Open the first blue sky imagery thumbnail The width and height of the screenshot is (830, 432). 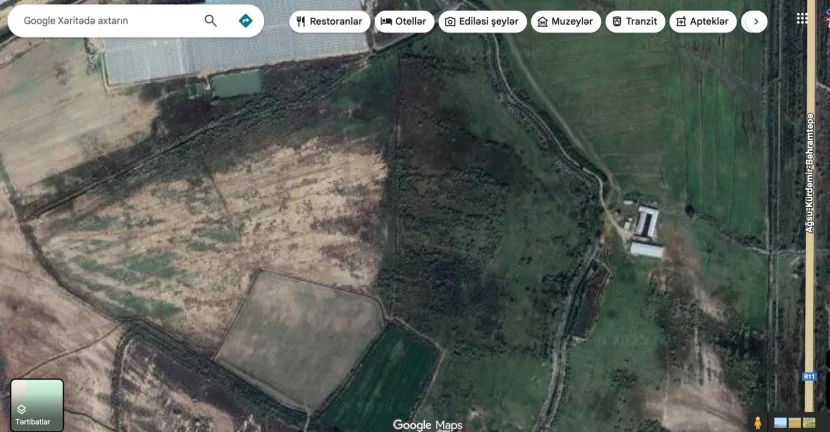(780, 422)
